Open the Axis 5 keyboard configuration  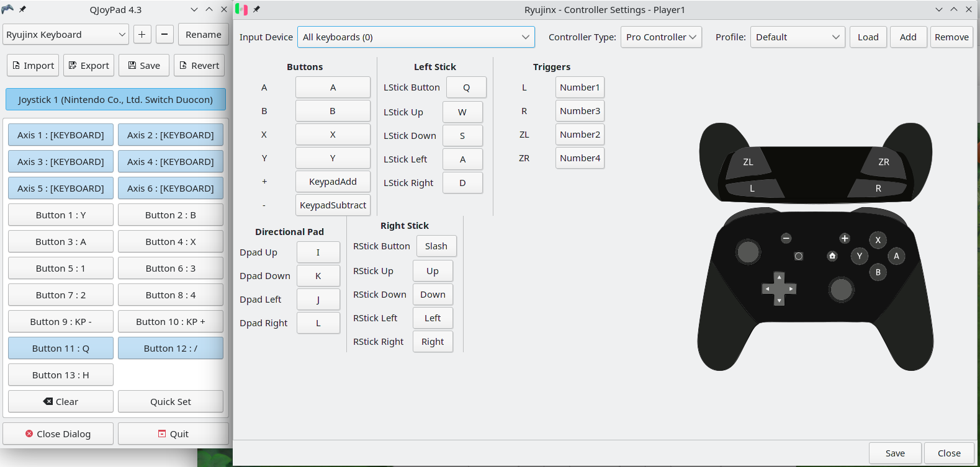61,189
